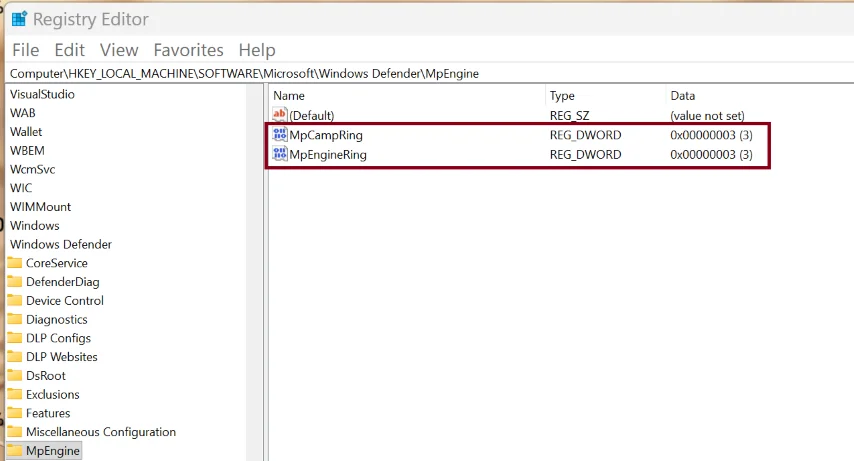Click 0x00000003 data in MpCampRing row
854x461 pixels.
711,135
